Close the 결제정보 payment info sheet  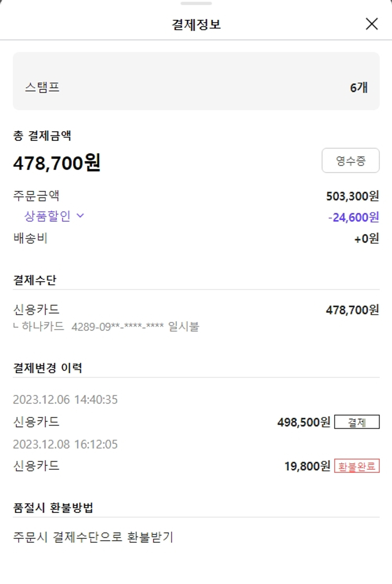(x=372, y=24)
